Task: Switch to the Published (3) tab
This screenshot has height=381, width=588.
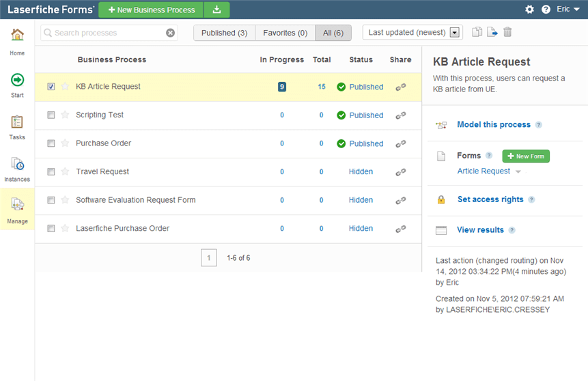Action: point(224,33)
